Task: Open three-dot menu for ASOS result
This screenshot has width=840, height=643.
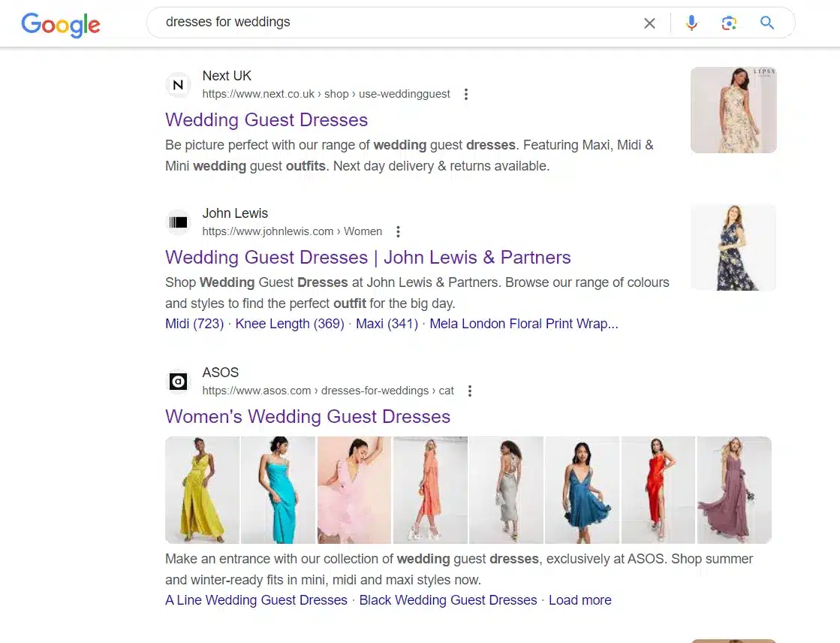Action: 470,391
